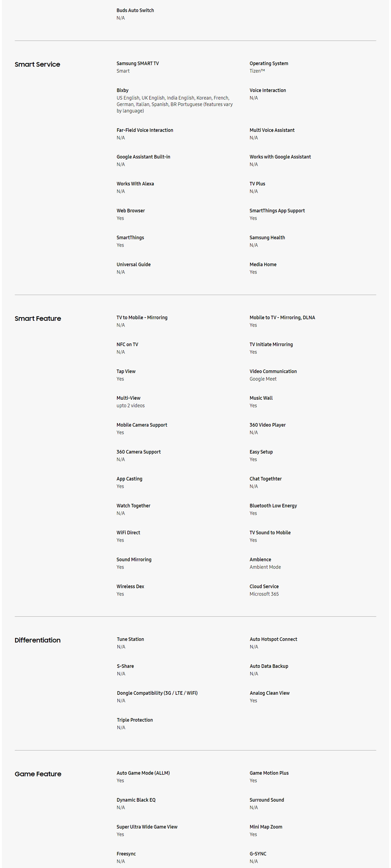Click the Samsung SMART TV label
This screenshot has height=868, width=391.
pos(138,63)
